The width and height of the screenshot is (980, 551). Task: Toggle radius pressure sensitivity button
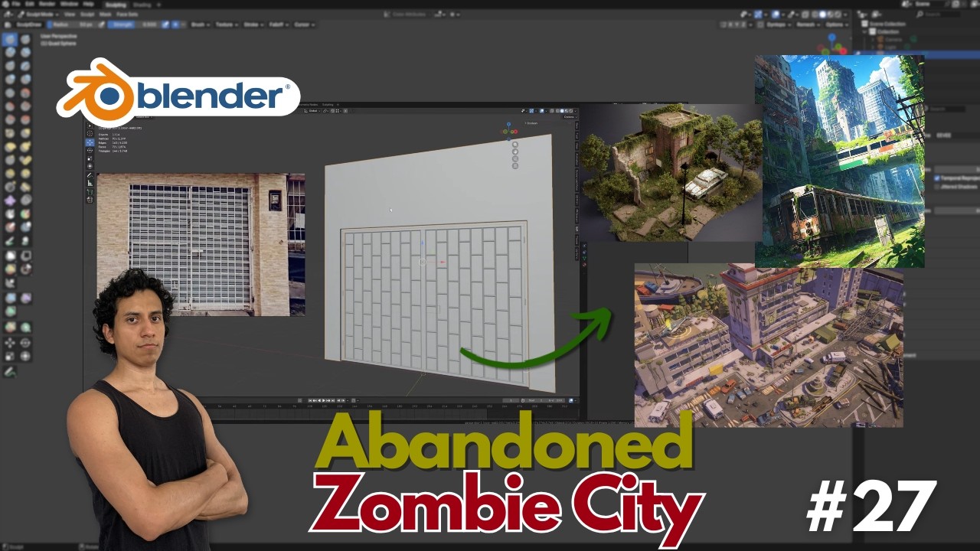point(101,24)
